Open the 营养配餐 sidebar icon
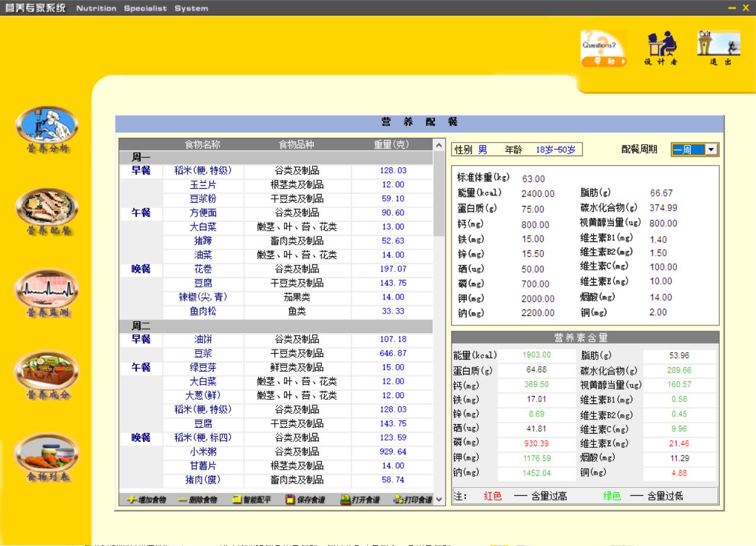Screen dimensions: 756x546 pyautogui.click(x=47, y=211)
